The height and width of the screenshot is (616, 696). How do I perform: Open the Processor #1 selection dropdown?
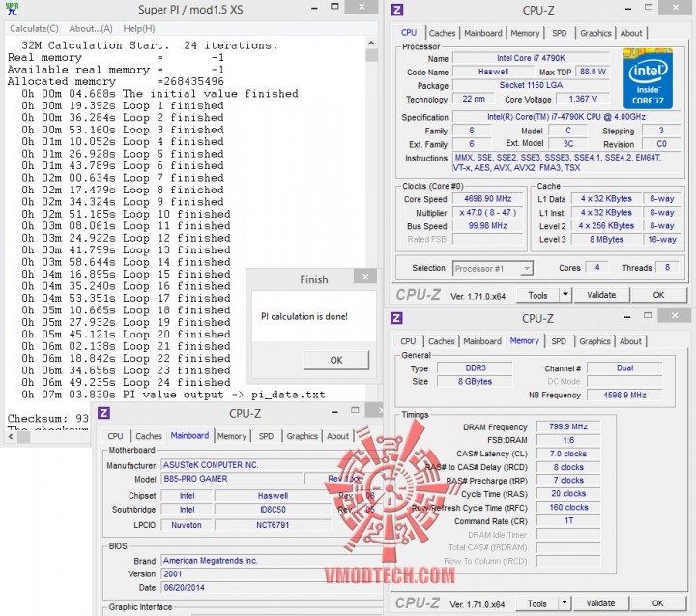(493, 268)
